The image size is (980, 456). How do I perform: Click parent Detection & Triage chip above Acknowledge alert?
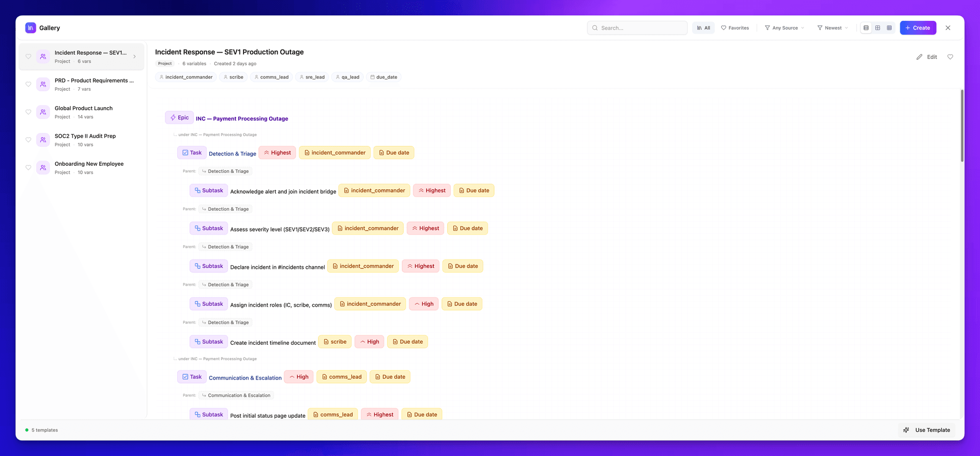[x=225, y=171]
